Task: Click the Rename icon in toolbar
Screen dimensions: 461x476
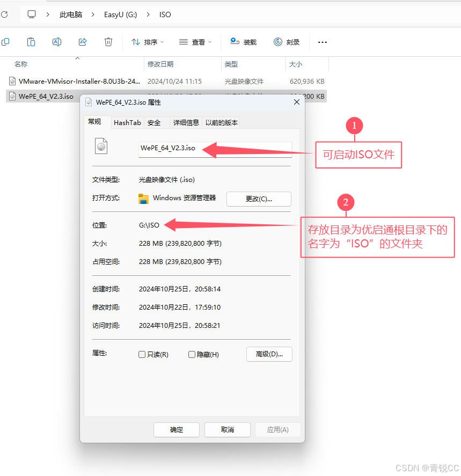Action: pyautogui.click(x=57, y=42)
